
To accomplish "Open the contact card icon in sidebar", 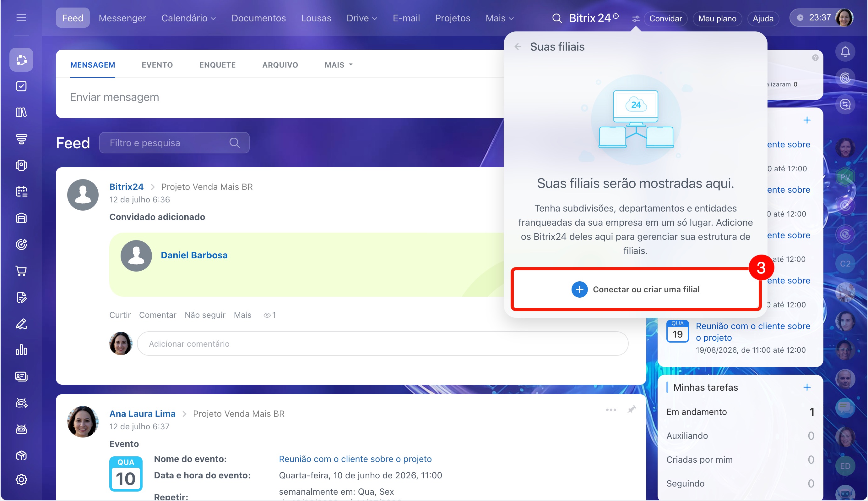I will click(21, 377).
